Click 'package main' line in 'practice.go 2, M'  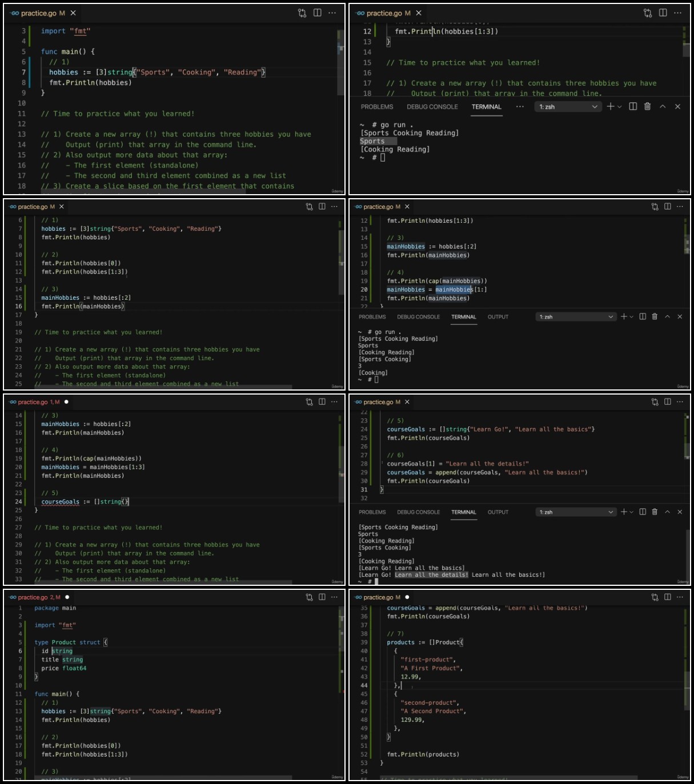click(55, 608)
